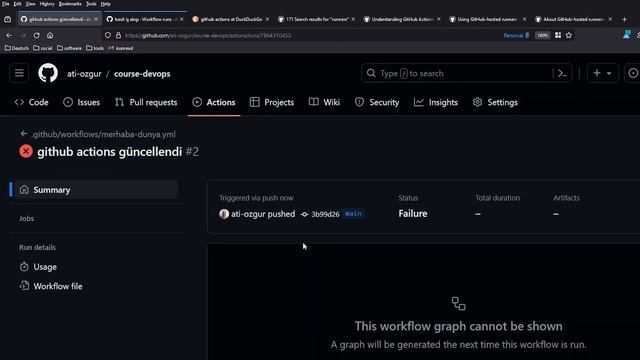
Task: Click the tracking protection shield icon
Action: coord(108,36)
